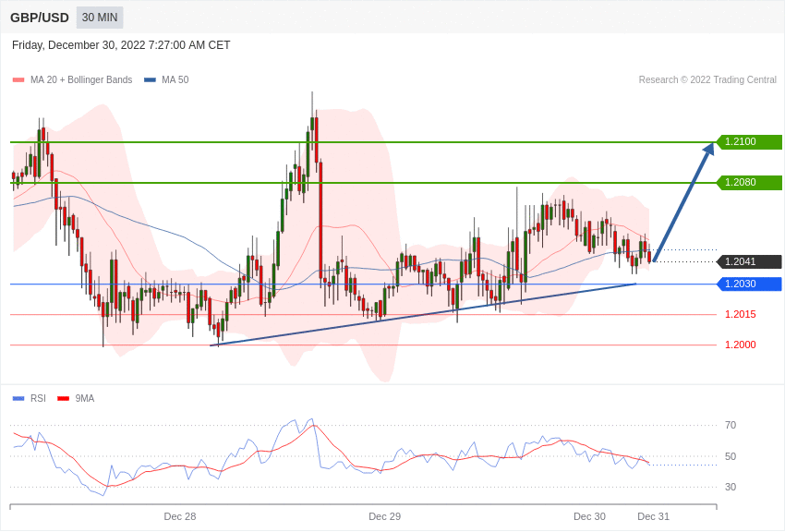Click the GBP/USD symbol title

tap(40, 18)
